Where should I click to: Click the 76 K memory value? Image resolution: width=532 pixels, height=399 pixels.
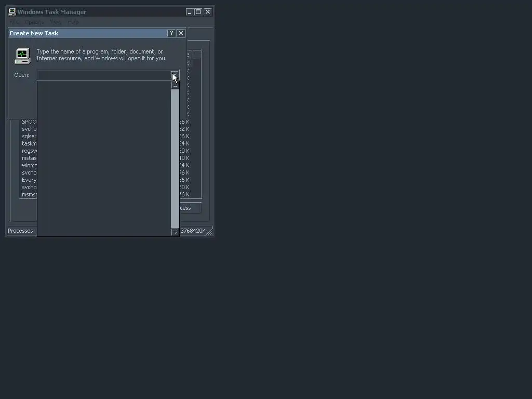pos(184,195)
